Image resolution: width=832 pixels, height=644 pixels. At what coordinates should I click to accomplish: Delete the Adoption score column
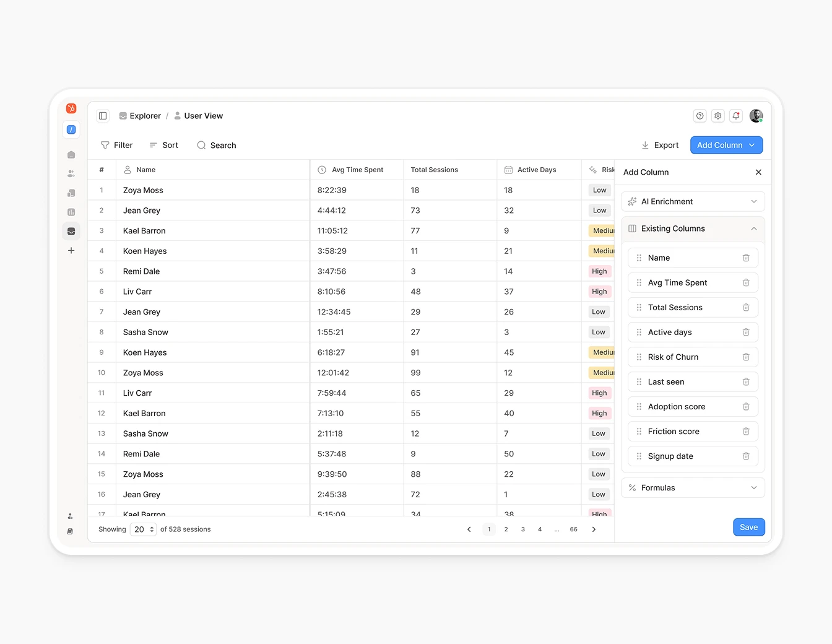click(x=746, y=406)
